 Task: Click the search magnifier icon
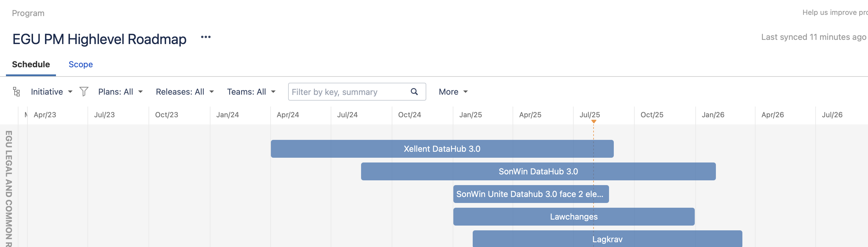point(414,92)
